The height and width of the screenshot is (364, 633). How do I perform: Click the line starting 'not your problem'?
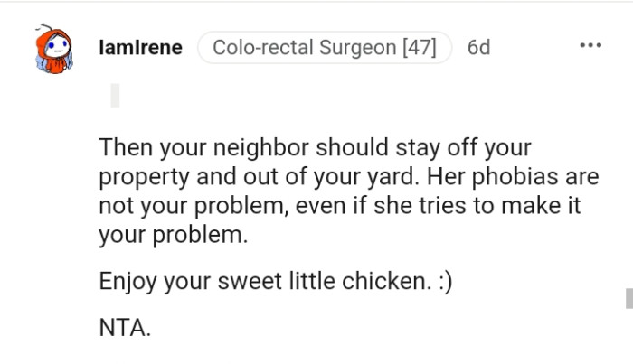pyautogui.click(x=338, y=205)
